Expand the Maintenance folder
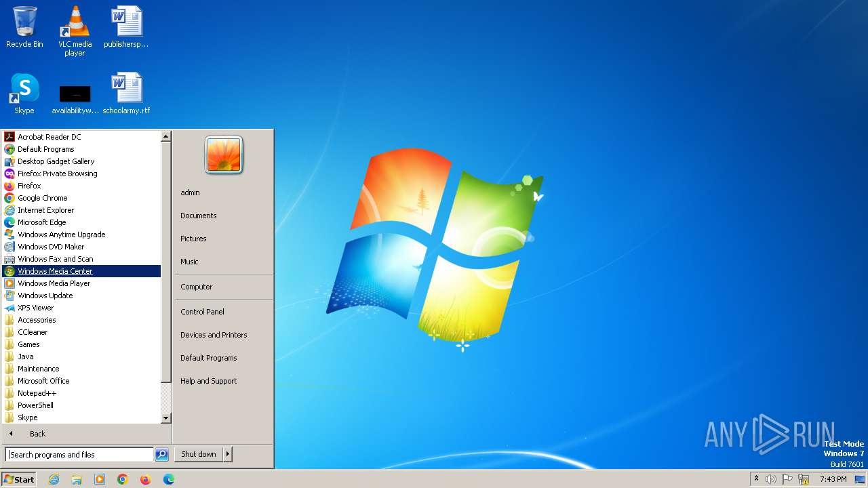868x488 pixels. (x=81, y=369)
